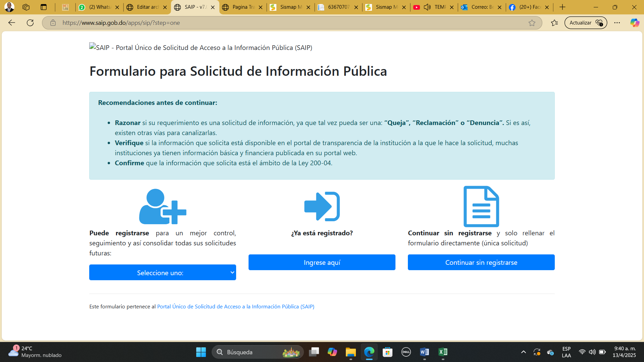Click the login arrow icon

coord(322,206)
